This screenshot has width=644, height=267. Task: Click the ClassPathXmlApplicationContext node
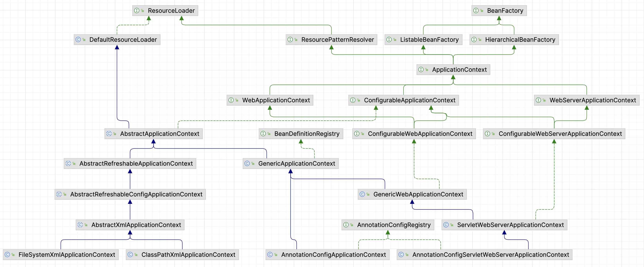[x=182, y=255]
